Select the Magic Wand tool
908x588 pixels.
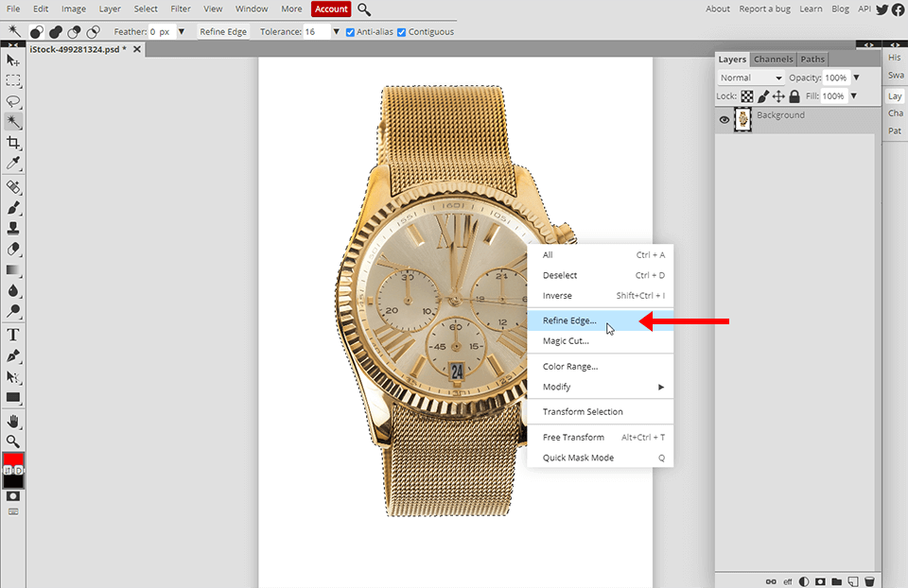[13, 121]
